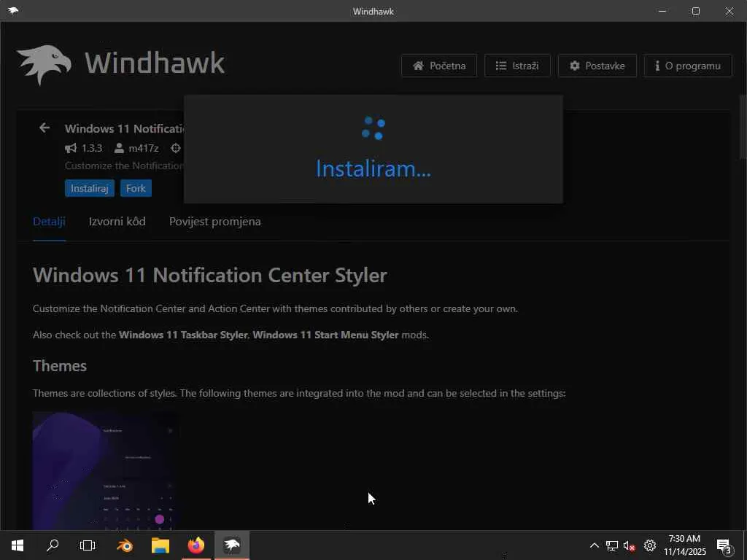Click the muted volume tray icon

point(630,545)
